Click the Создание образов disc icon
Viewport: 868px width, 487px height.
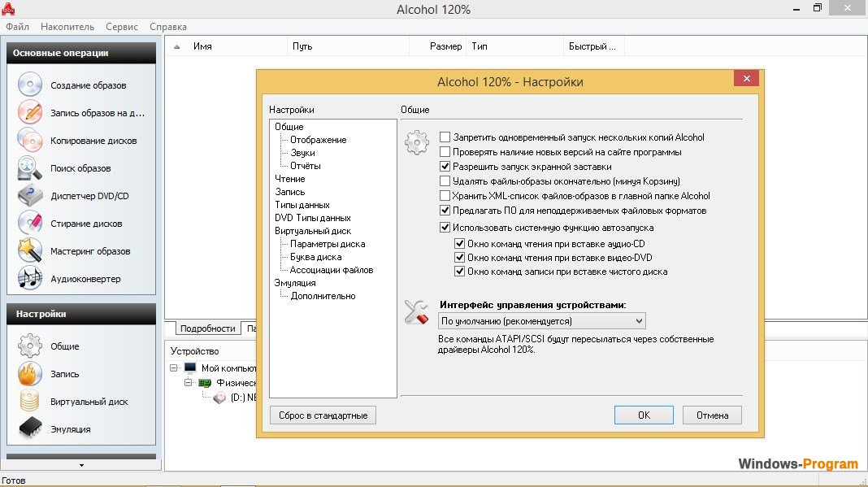click(30, 85)
